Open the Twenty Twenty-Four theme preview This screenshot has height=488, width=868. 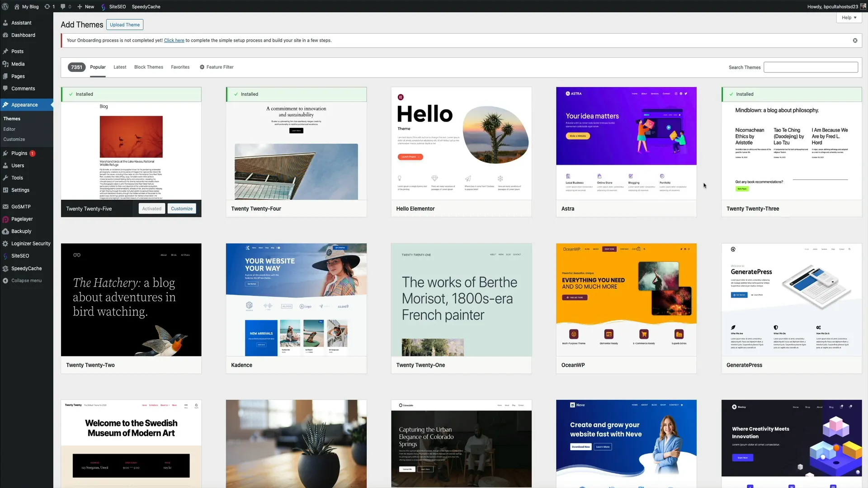tap(296, 151)
